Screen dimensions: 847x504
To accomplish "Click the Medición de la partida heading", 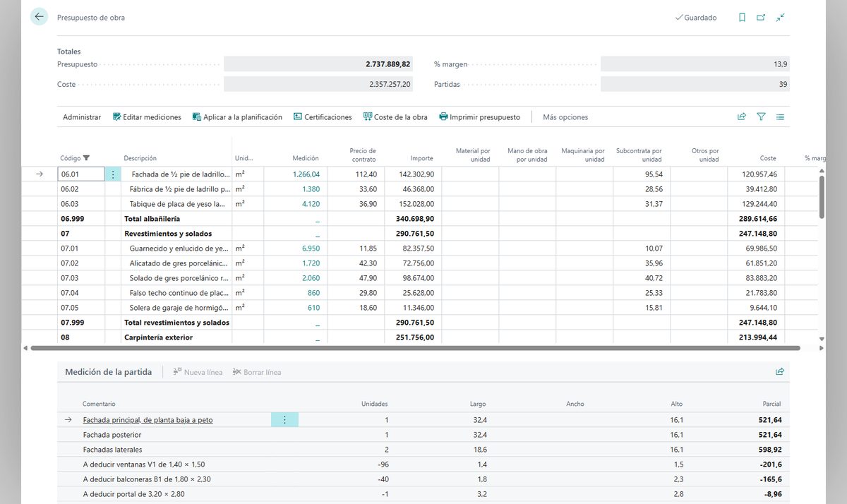I will tap(108, 372).
